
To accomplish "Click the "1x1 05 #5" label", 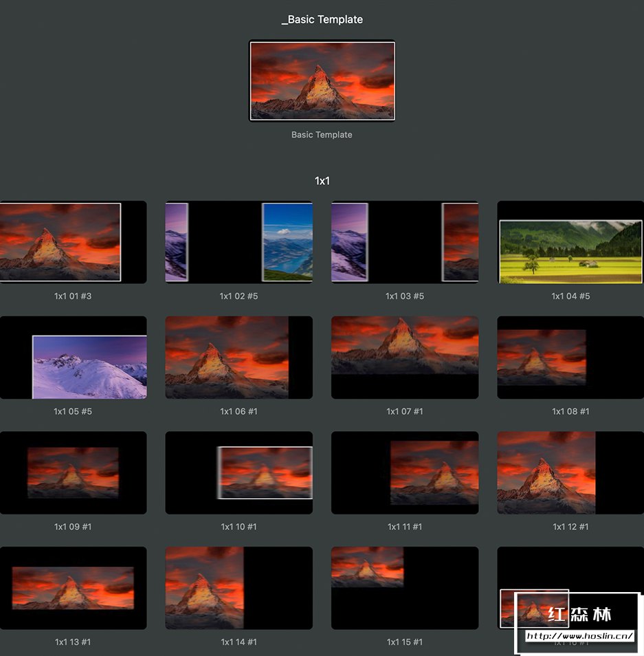I will pos(73,411).
